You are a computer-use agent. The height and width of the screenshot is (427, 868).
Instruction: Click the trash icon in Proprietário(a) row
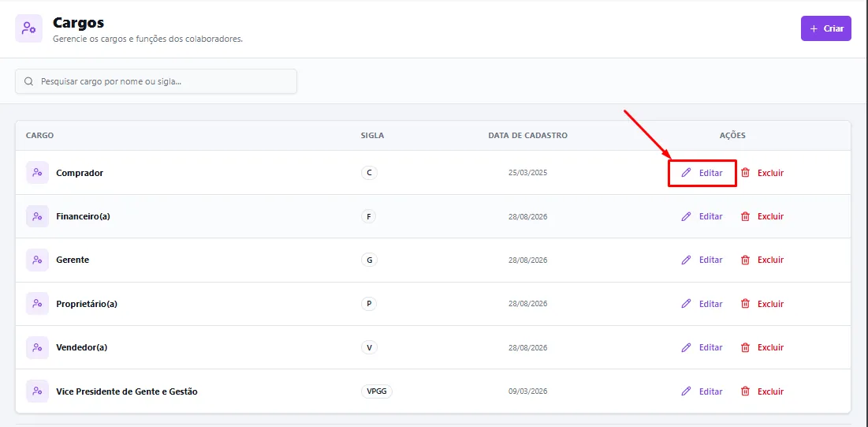click(745, 304)
